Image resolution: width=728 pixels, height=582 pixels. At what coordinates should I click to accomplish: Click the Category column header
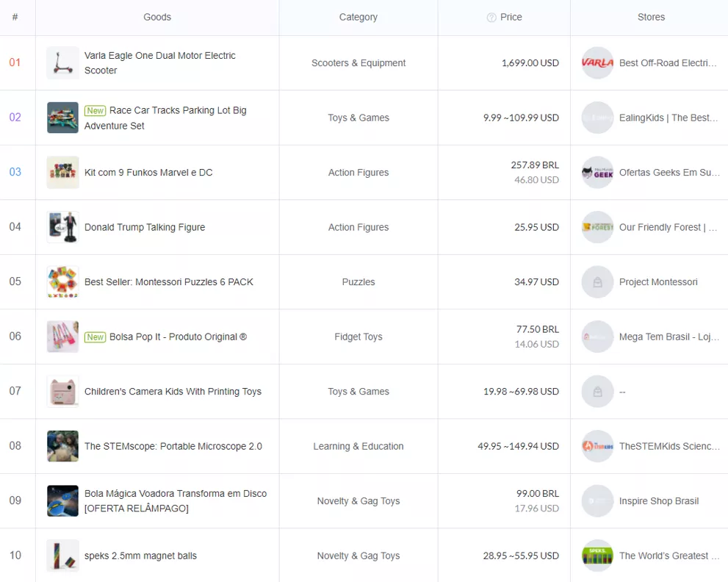pos(358,17)
